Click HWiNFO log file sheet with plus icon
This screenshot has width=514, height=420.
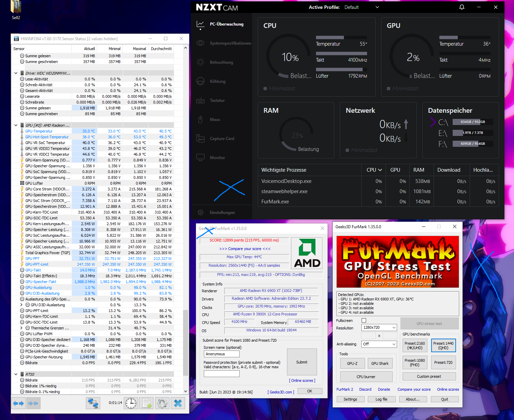(x=147, y=403)
